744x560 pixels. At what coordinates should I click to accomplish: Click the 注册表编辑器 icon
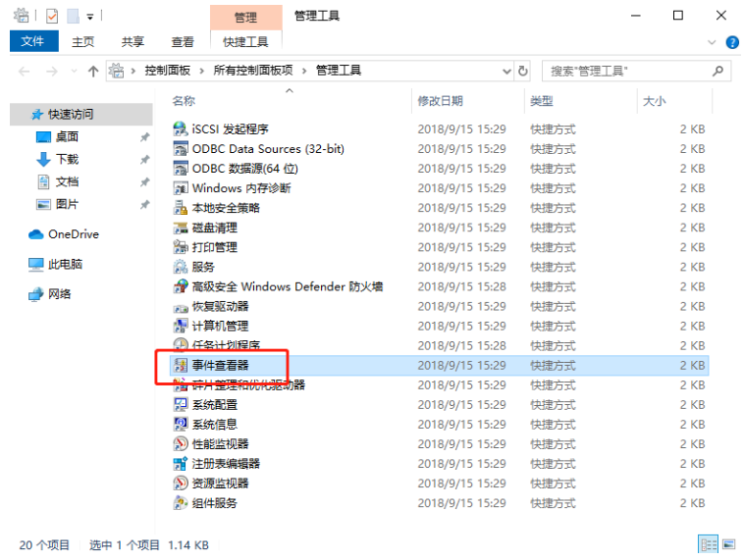(x=181, y=463)
